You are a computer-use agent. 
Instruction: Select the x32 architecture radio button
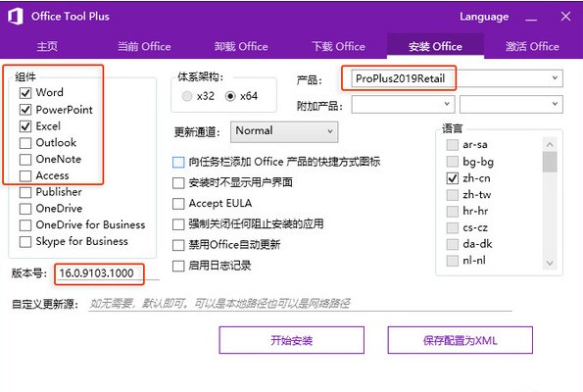187,96
